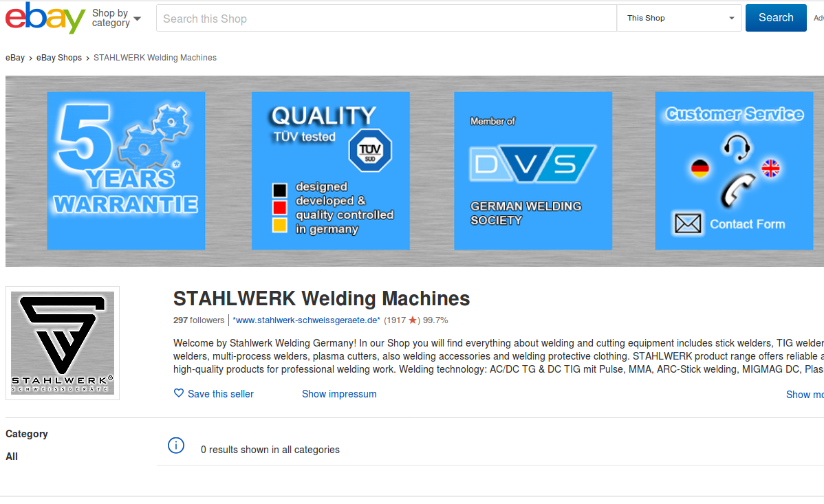Click the Category sidebar heading

[x=27, y=434]
